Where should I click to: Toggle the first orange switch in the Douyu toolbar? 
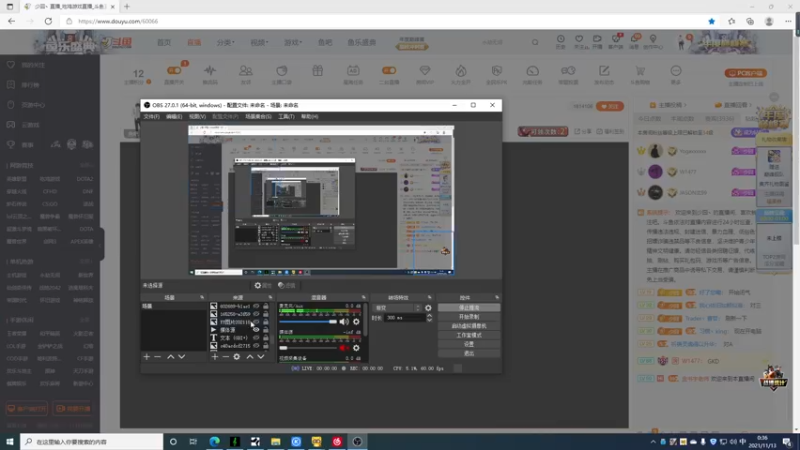click(x=174, y=70)
